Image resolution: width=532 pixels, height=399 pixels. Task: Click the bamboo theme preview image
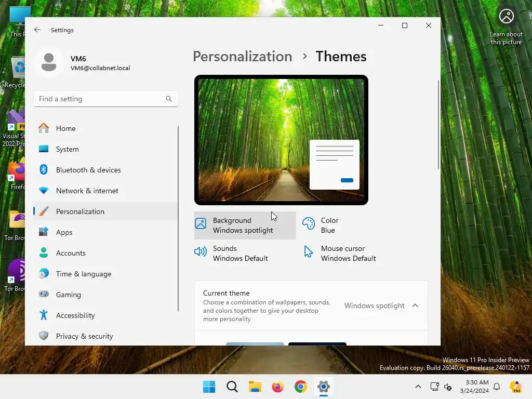[281, 140]
